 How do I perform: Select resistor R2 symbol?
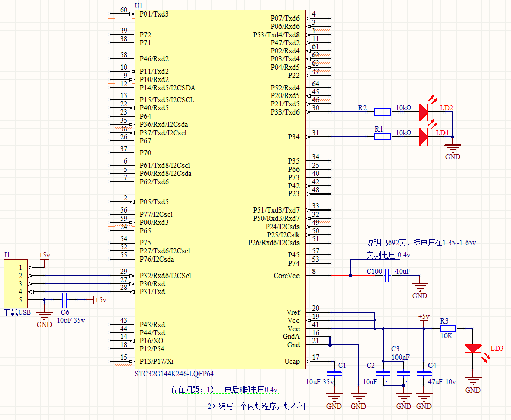tap(383, 111)
